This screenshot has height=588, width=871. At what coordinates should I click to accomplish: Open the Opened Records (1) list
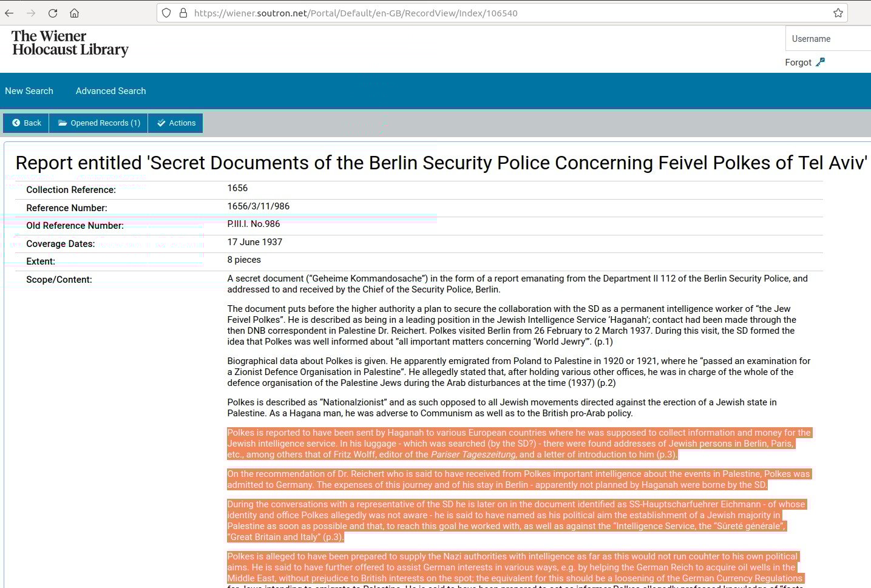98,123
